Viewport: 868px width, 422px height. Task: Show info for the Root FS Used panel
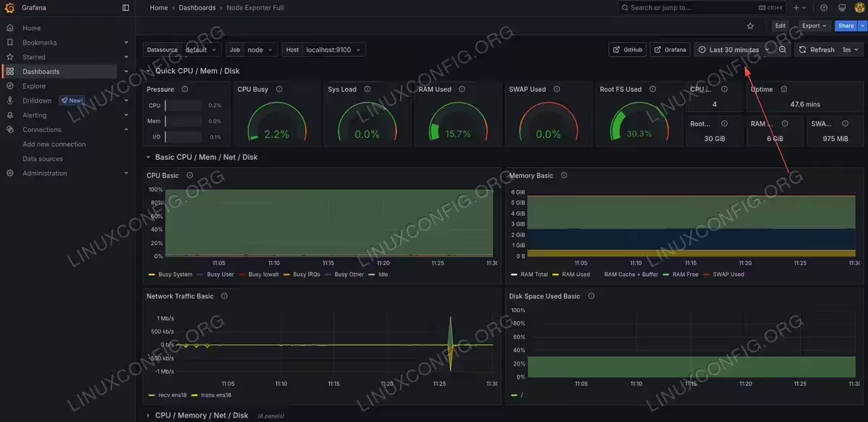click(x=652, y=90)
